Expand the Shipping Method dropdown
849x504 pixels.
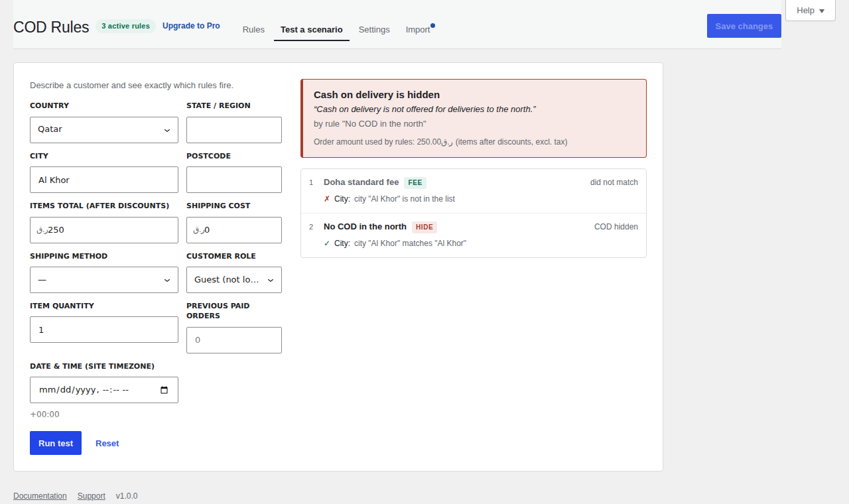point(104,280)
